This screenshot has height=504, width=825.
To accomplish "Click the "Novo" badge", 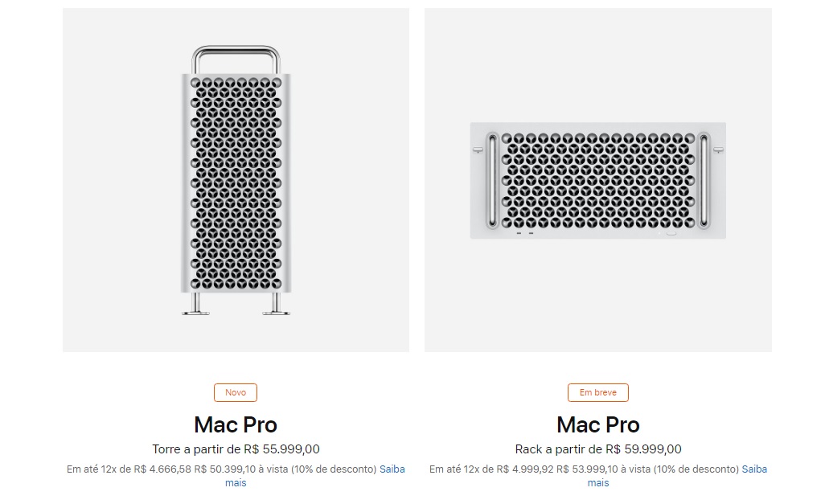I will pyautogui.click(x=235, y=392).
